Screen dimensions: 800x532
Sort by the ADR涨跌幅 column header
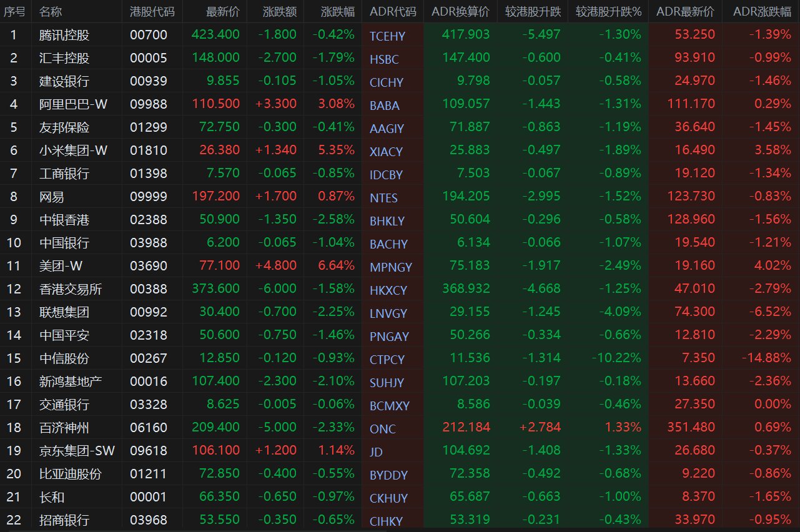762,12
